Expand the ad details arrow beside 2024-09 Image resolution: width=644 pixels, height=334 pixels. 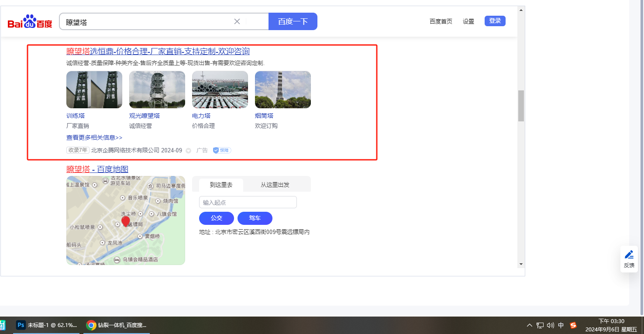point(189,151)
